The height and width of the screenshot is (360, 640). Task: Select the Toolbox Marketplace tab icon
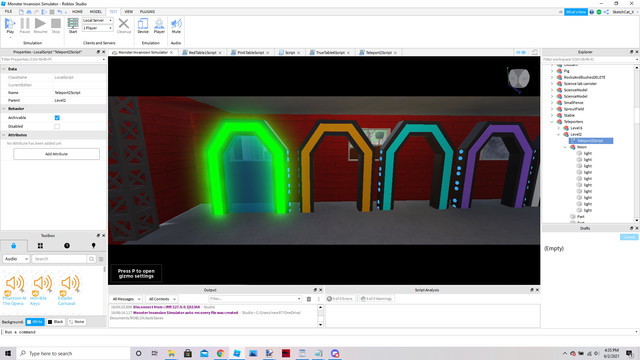coord(13,246)
